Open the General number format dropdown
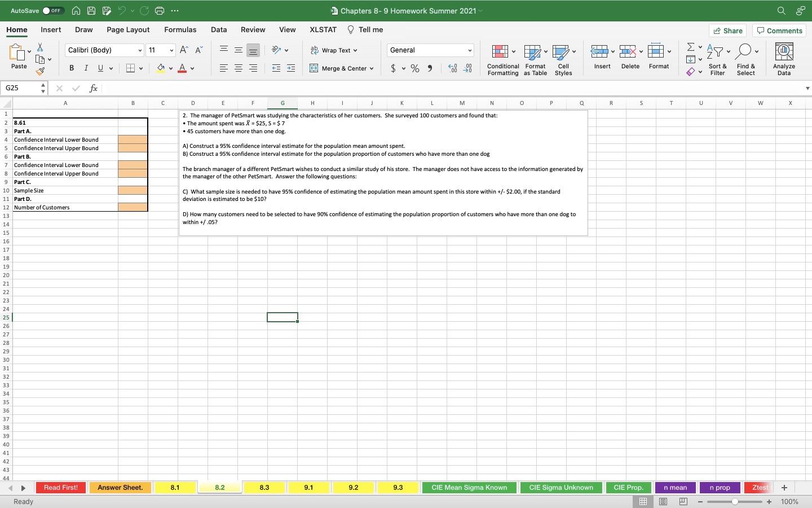This screenshot has width=812, height=508. (430, 50)
